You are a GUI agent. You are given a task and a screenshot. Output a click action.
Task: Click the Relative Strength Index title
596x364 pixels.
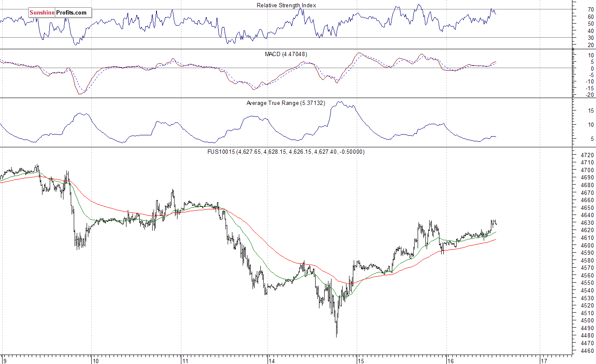[286, 5]
